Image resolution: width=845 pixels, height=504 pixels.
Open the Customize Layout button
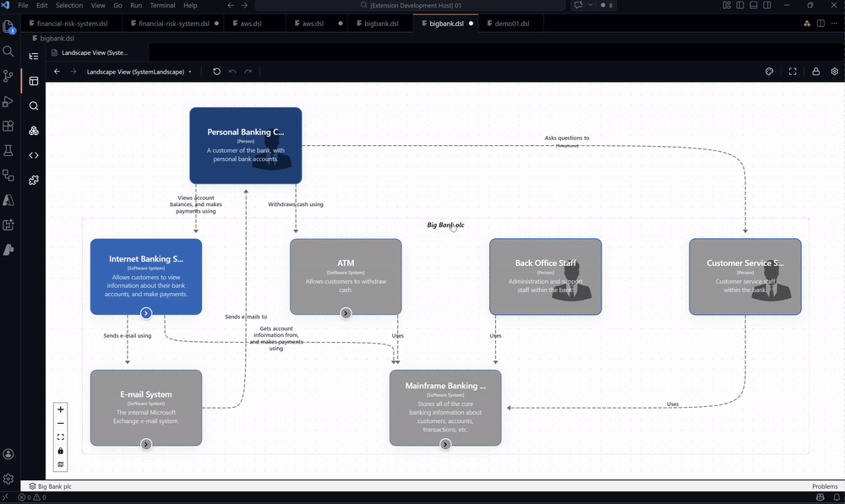point(727,5)
